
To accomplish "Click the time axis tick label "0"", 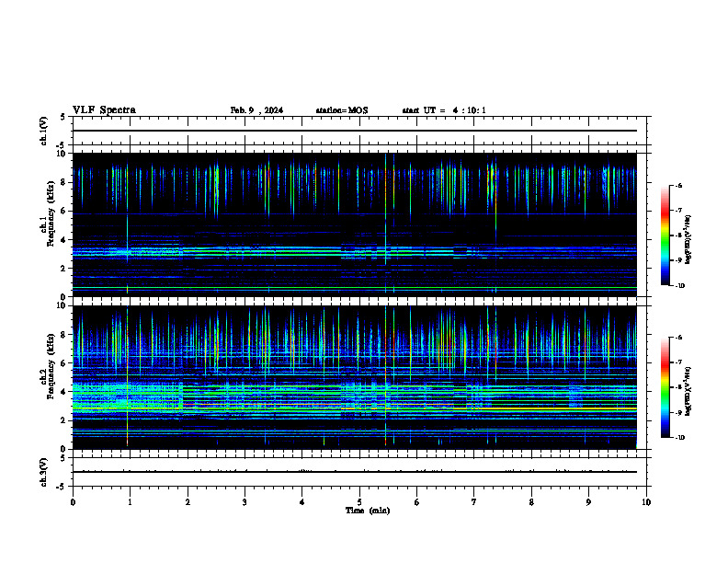I will [73, 502].
